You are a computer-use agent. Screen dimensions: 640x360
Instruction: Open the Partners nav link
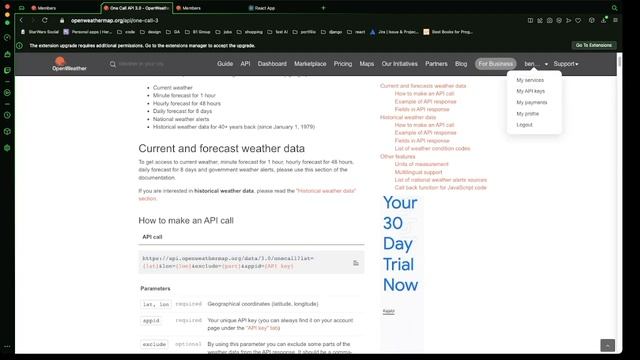[x=436, y=64]
